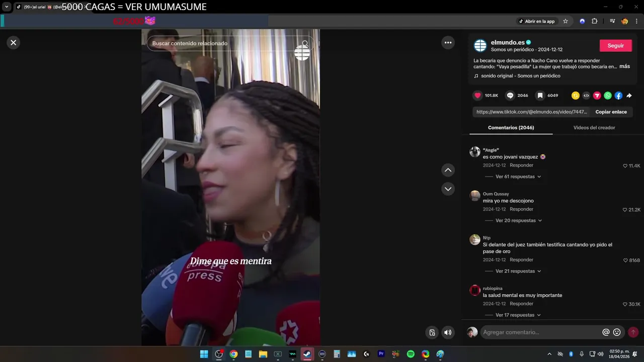The width and height of the screenshot is (644, 362).
Task: Show hidden system tray icons chevron
Action: [x=549, y=354]
